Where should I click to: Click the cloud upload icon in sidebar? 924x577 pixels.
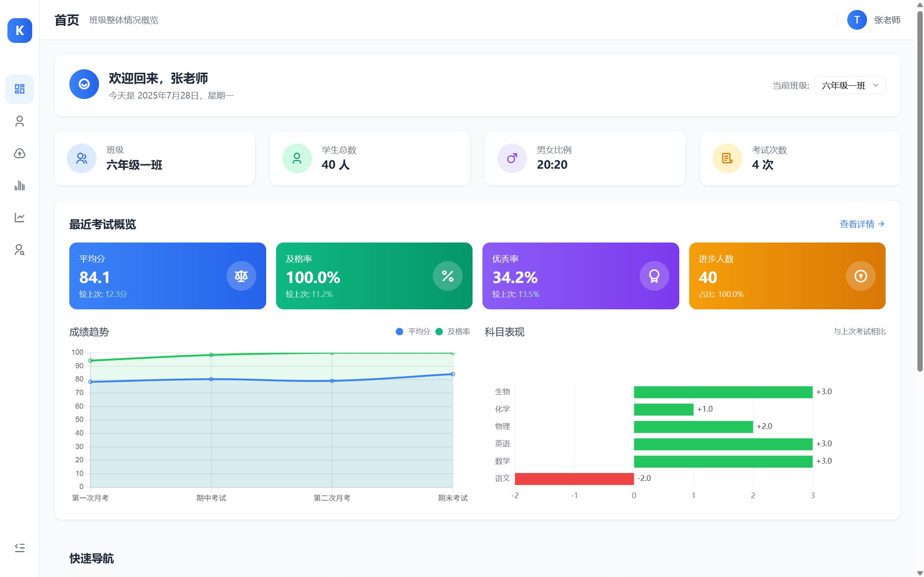pyautogui.click(x=19, y=153)
